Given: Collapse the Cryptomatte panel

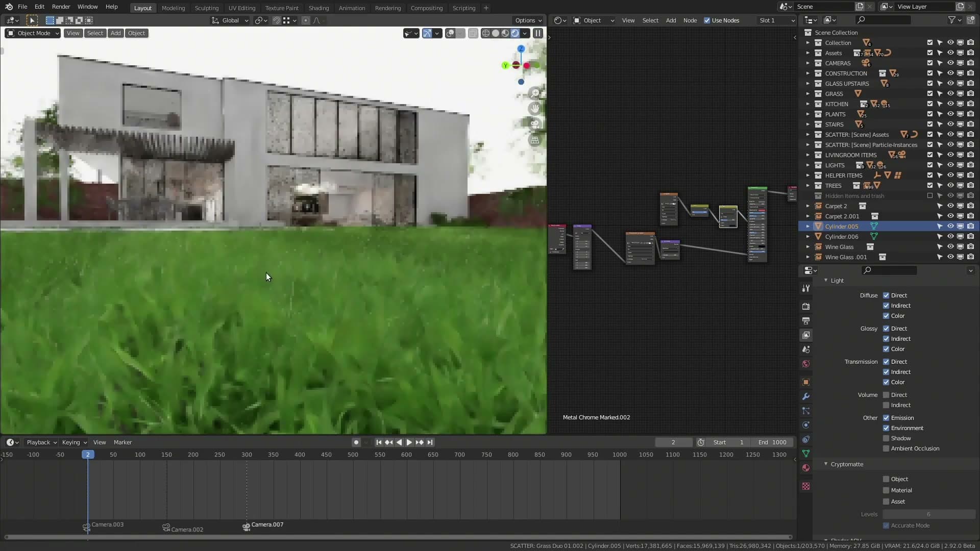Looking at the screenshot, I should 826,464.
